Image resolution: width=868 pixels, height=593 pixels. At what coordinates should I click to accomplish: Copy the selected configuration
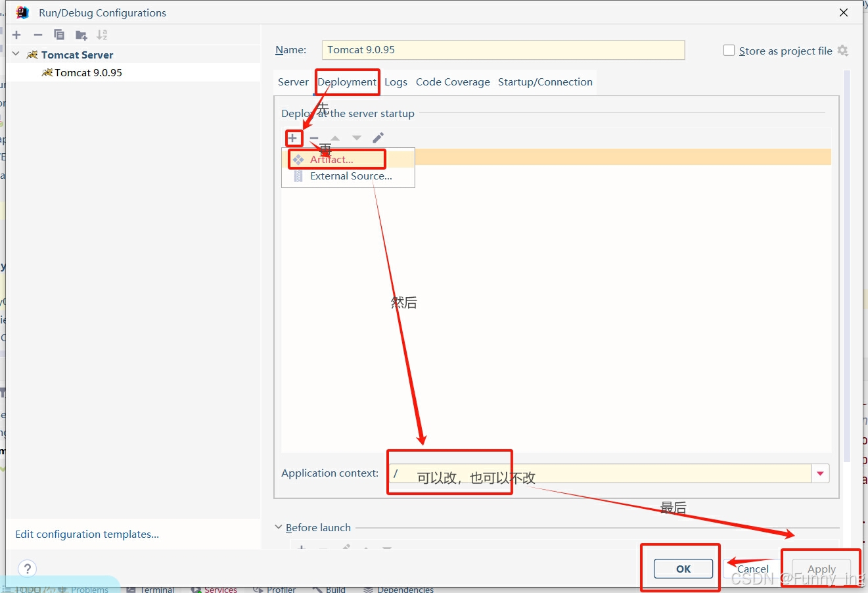59,35
